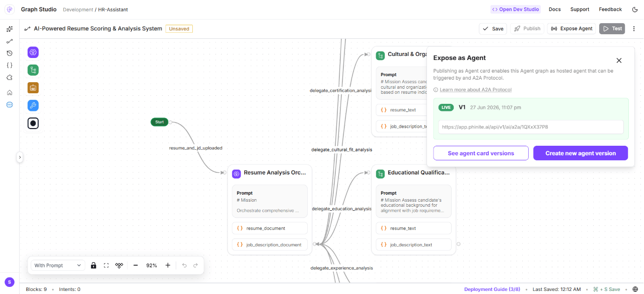The image size is (644, 294).
Task: Open the Feedback menu item
Action: pyautogui.click(x=610, y=9)
